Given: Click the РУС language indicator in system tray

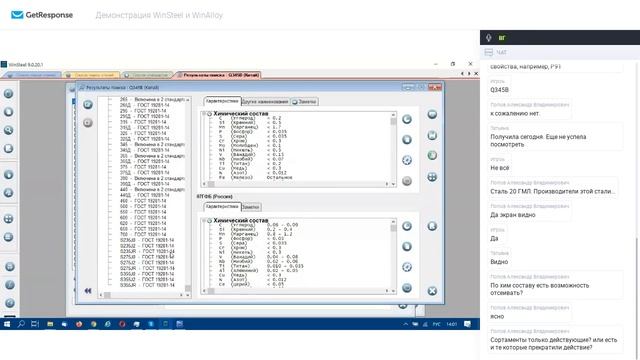Looking at the screenshot, I should click(x=437, y=324).
